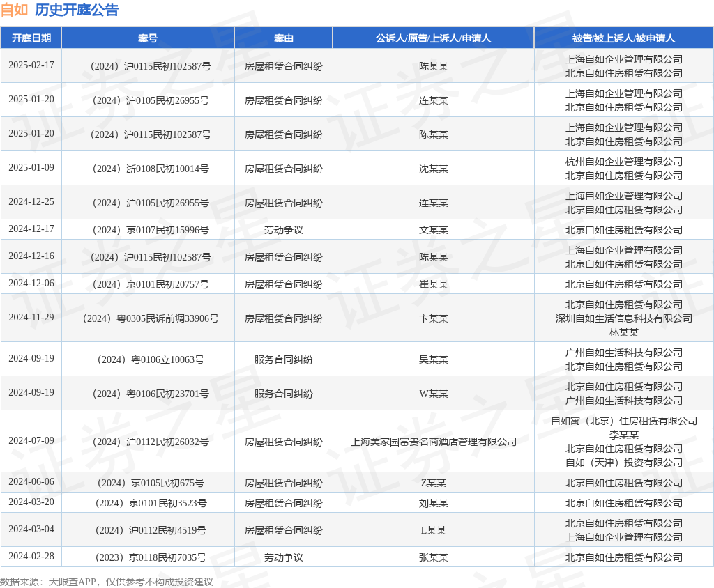714x588 pixels.
Task: Click plaintiff 文某某
Action: [434, 231]
